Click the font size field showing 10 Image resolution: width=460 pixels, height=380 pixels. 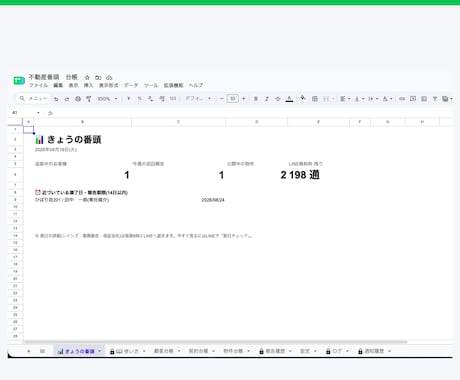coord(233,99)
